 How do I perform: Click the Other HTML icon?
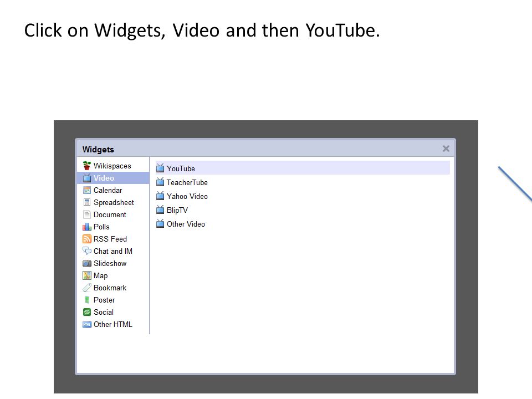tap(87, 324)
